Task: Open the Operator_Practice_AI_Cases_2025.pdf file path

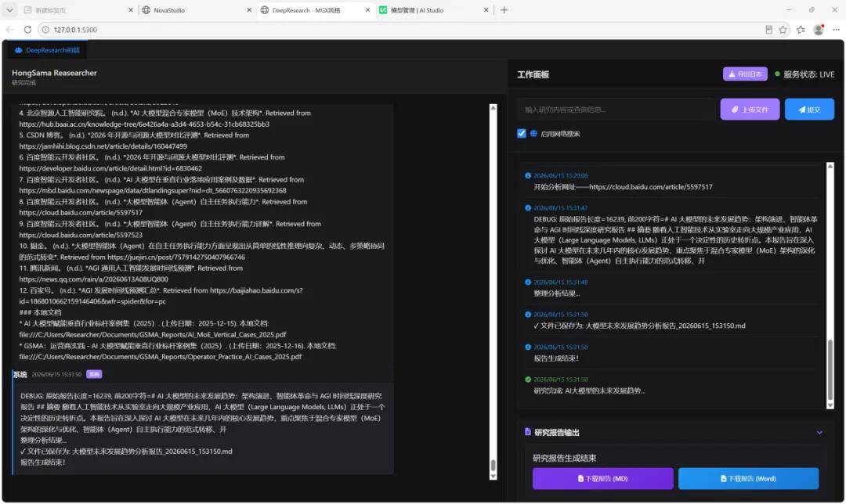Action: [x=161, y=357]
